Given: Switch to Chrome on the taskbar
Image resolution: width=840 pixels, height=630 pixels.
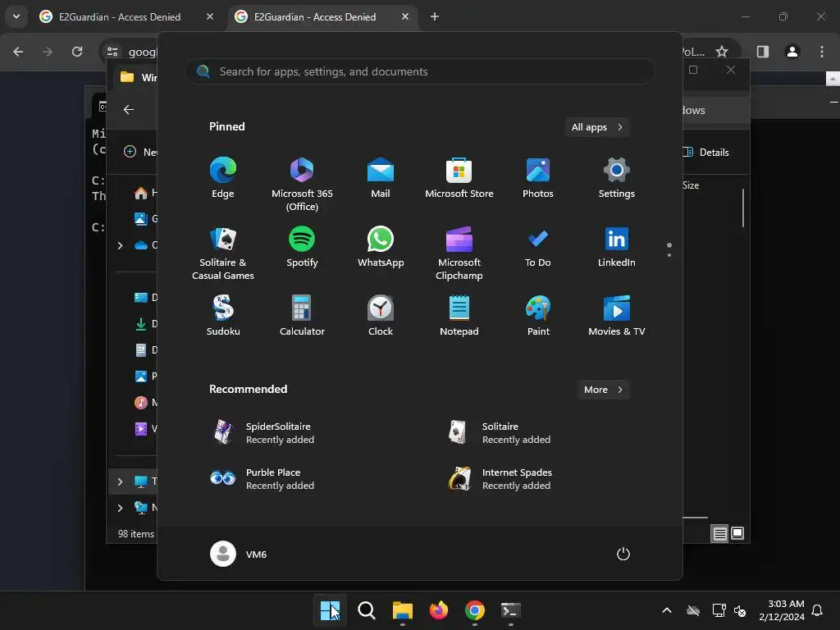Looking at the screenshot, I should pyautogui.click(x=475, y=610).
